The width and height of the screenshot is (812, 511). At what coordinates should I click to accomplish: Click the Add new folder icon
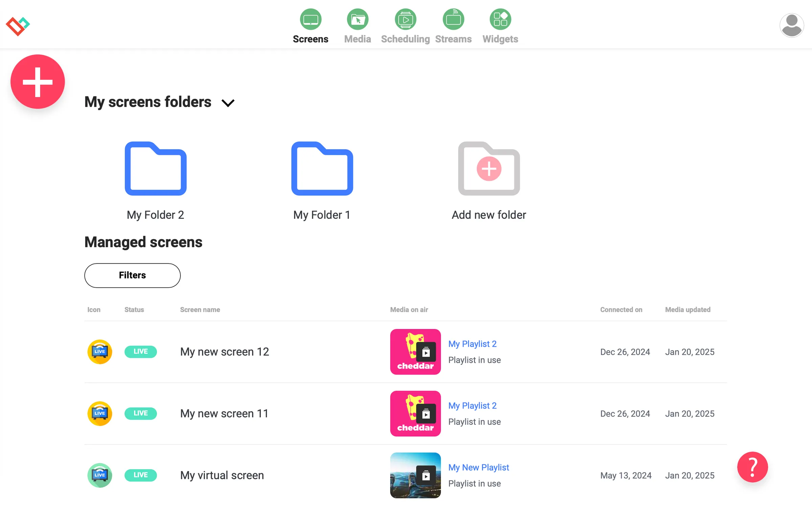click(489, 168)
